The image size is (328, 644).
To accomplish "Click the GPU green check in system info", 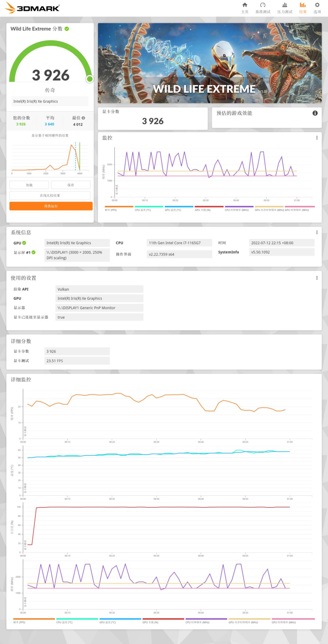I will tap(24, 243).
